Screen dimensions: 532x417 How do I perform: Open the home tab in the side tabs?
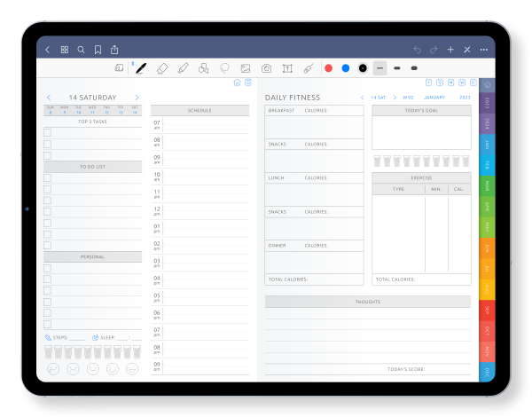pyautogui.click(x=487, y=85)
